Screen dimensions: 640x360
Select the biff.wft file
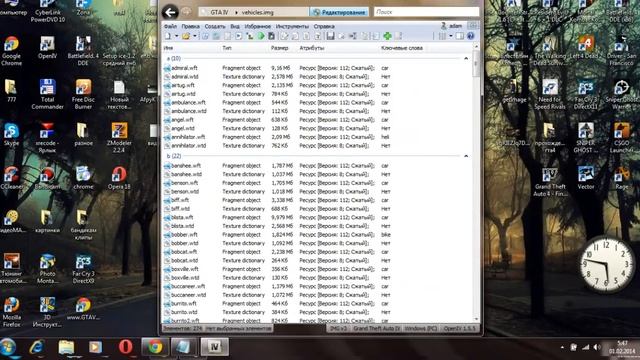[180, 200]
